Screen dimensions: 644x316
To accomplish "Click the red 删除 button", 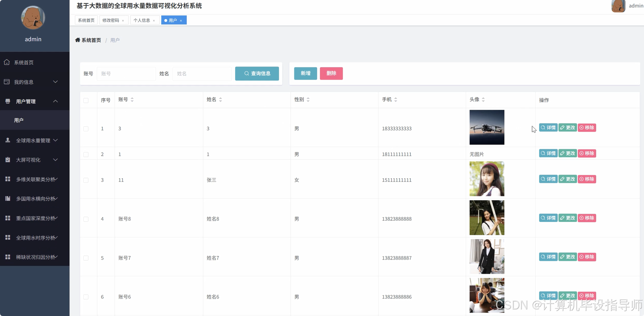I will (x=331, y=73).
